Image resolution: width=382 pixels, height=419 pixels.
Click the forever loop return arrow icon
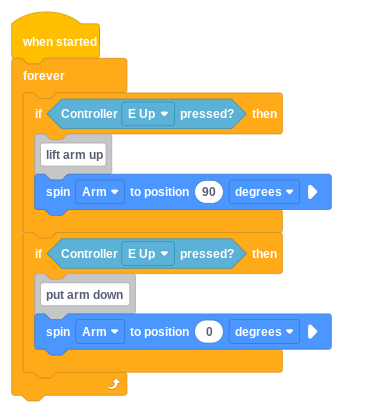coord(114,384)
